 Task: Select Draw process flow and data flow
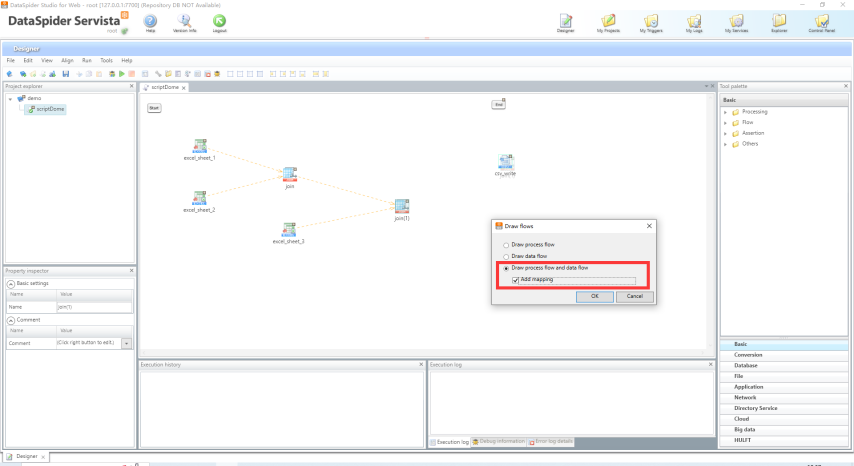tap(506, 268)
